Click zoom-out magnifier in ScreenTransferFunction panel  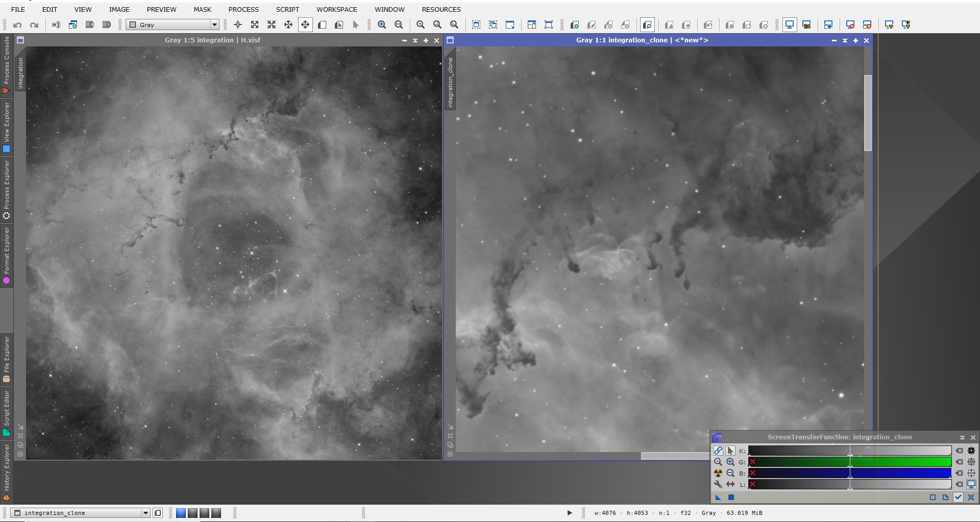(x=730, y=473)
